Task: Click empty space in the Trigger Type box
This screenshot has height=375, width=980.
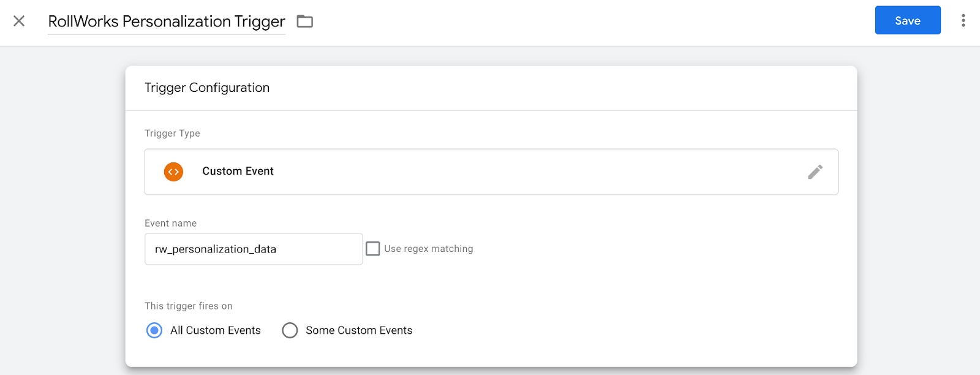Action: click(x=521, y=172)
